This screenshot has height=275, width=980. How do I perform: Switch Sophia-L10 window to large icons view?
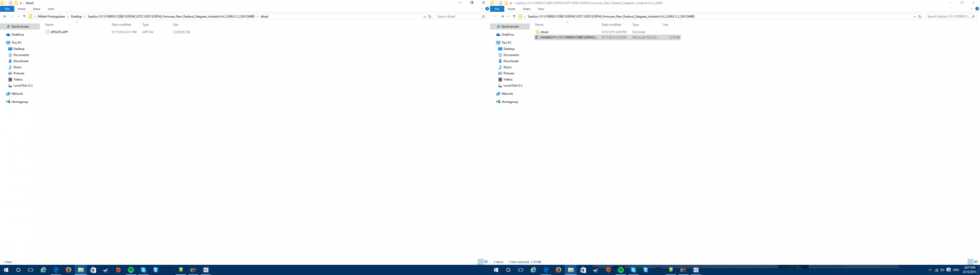click(x=976, y=262)
